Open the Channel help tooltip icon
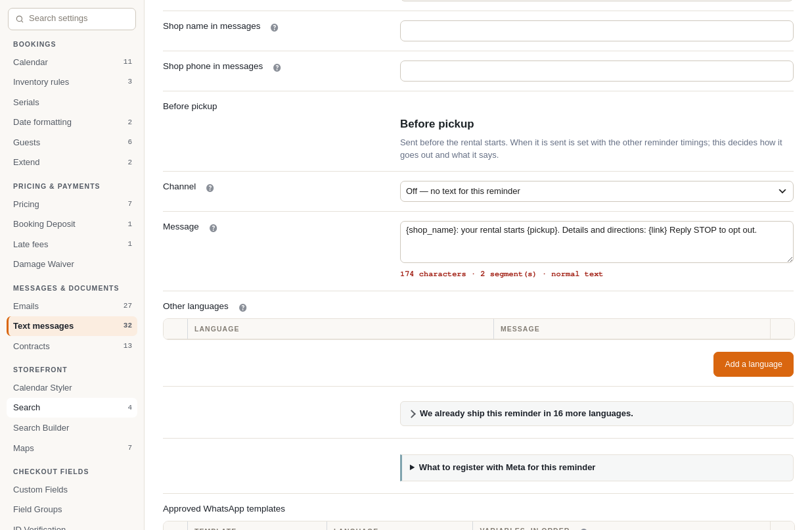812x530 pixels. (210, 188)
